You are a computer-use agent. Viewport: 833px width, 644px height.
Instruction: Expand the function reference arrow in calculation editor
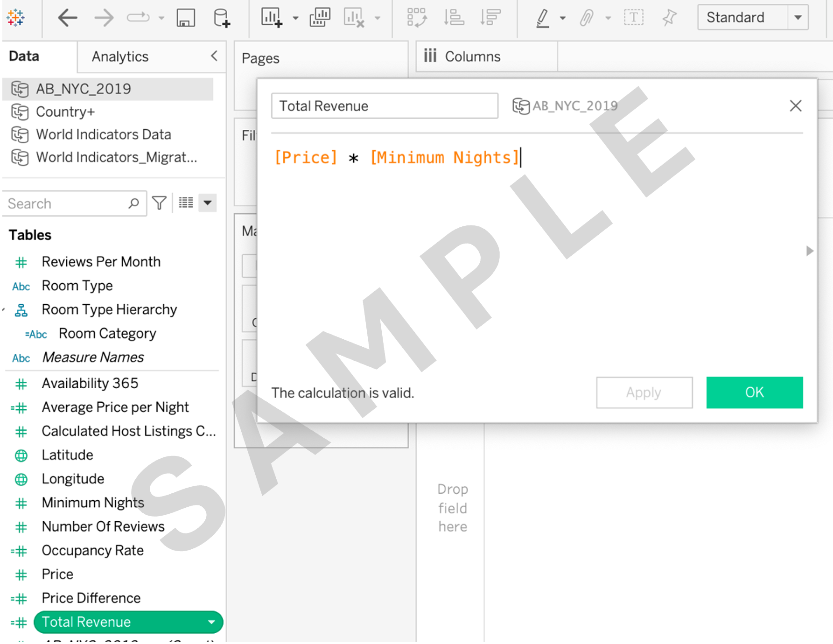click(x=810, y=251)
